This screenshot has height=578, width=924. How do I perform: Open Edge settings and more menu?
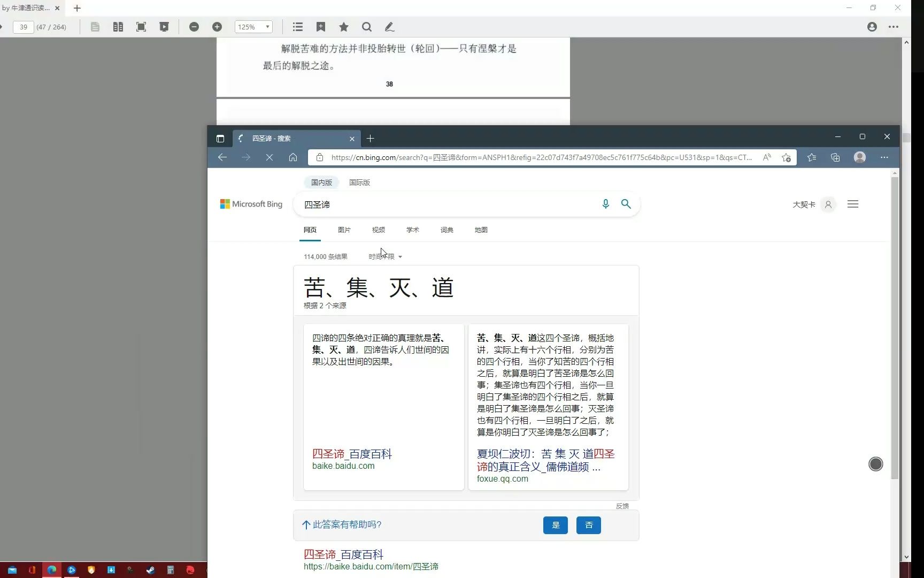(x=884, y=157)
